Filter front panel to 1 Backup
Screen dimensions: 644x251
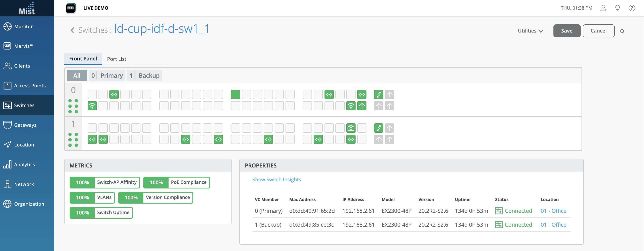coord(144,75)
